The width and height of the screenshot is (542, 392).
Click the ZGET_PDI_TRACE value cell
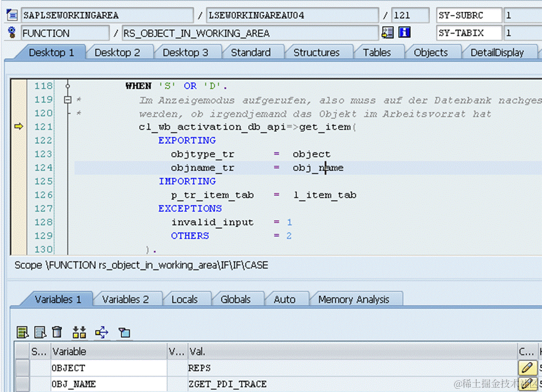pos(353,384)
